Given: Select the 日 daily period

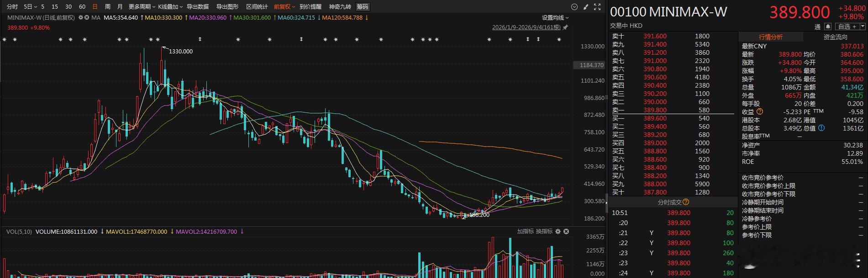Looking at the screenshot, I should (x=95, y=7).
